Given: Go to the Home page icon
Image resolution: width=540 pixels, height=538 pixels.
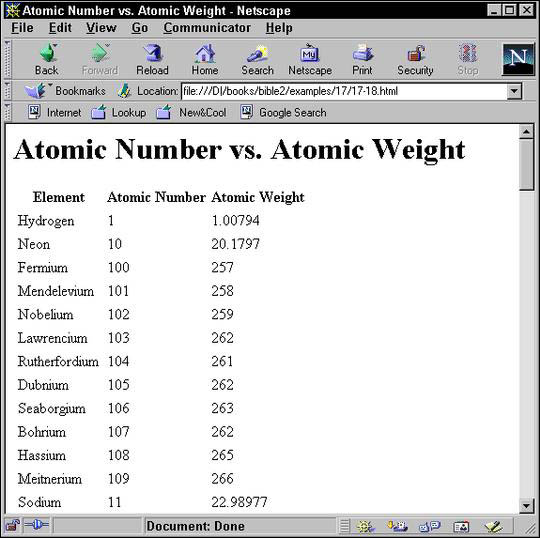Looking at the screenshot, I should 205,59.
